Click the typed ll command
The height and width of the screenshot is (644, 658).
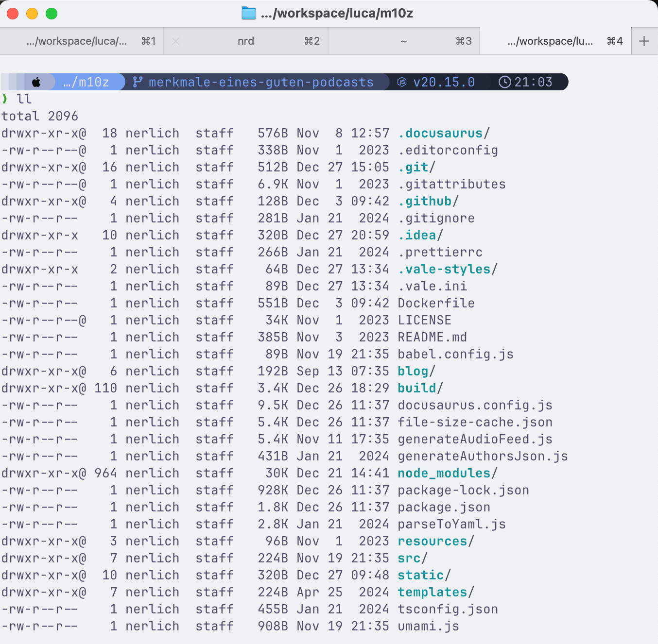pos(24,99)
